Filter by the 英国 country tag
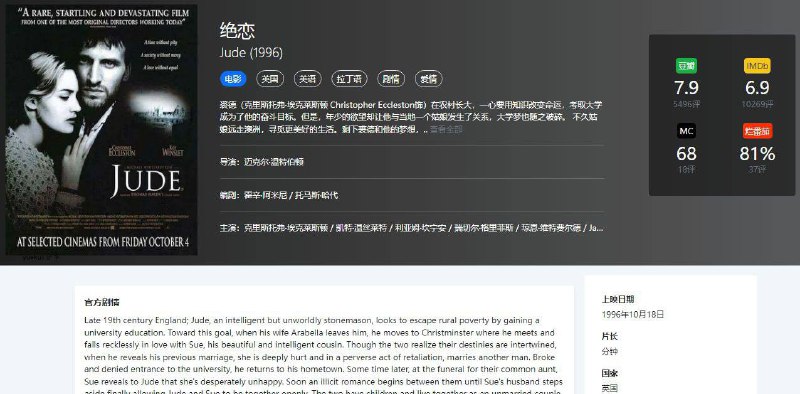Viewport: 800px width, 394px height. (270, 79)
